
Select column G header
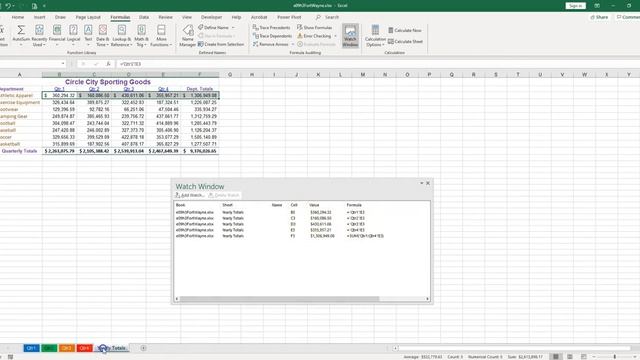[x=230, y=75]
